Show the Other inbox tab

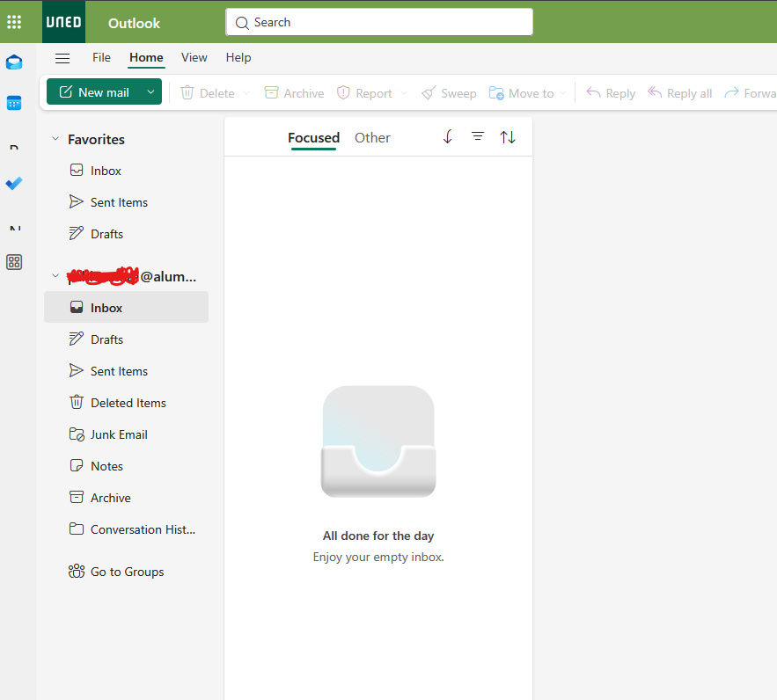tap(372, 137)
